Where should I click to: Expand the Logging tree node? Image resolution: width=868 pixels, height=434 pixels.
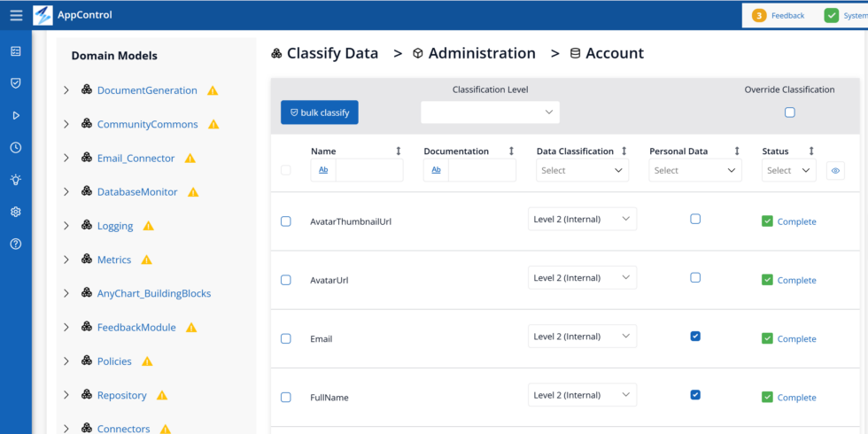coord(66,225)
